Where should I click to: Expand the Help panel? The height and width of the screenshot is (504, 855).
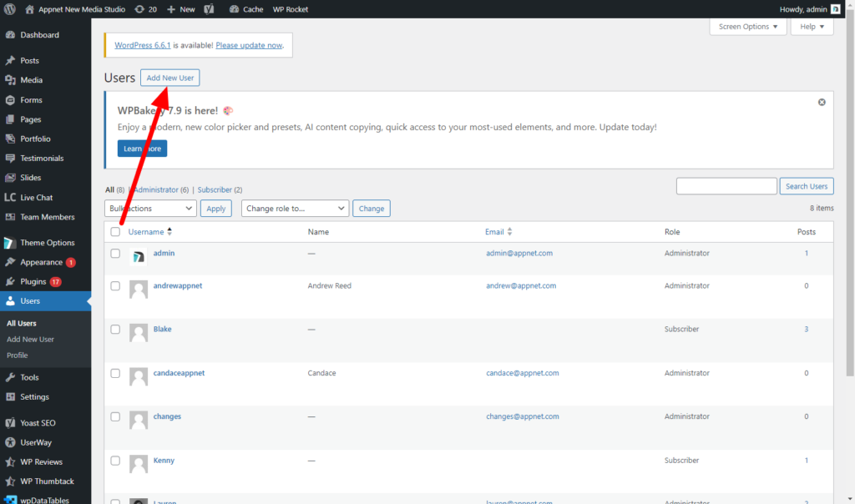[x=812, y=27]
